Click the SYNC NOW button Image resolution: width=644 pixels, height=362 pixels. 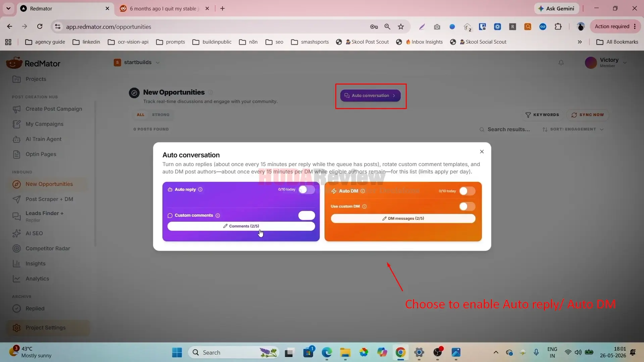(x=588, y=115)
